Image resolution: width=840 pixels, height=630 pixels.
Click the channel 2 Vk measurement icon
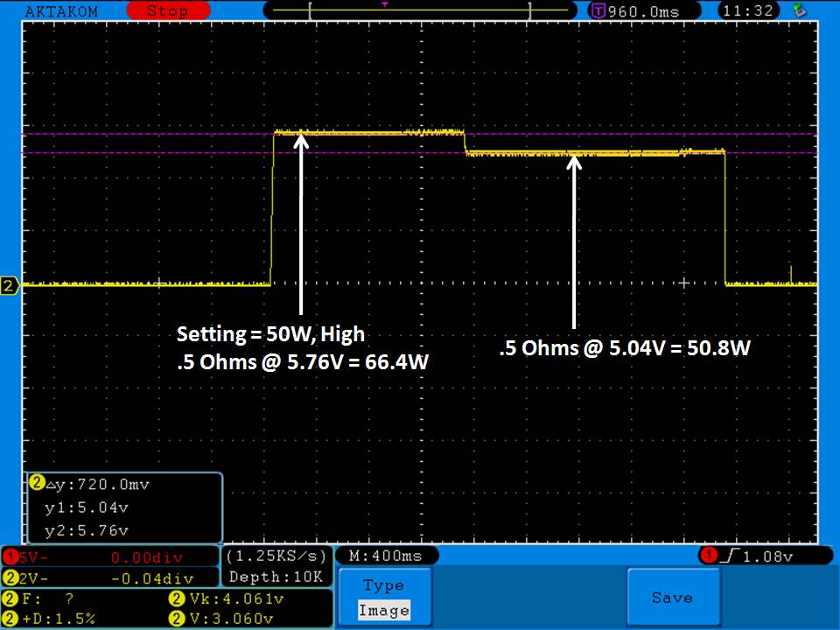174,599
